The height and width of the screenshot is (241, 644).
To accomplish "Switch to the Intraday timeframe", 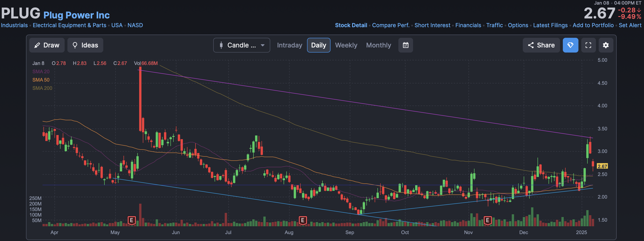I will [290, 45].
